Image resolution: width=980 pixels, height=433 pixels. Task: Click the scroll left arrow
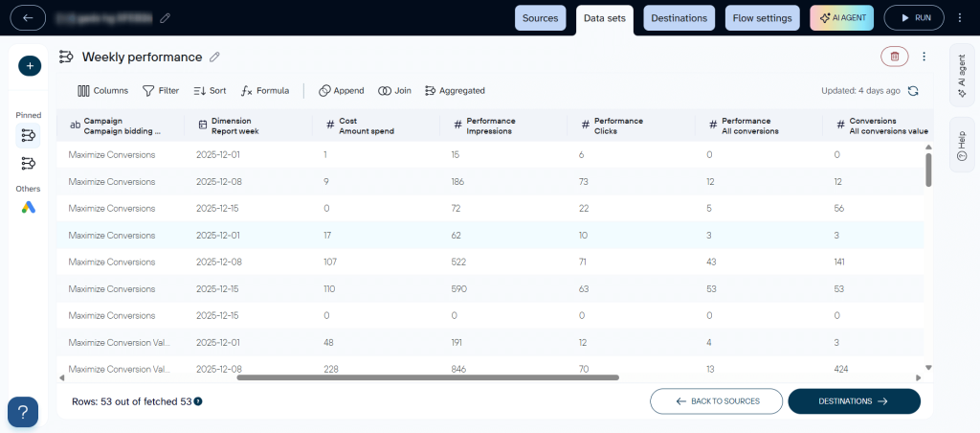click(61, 377)
